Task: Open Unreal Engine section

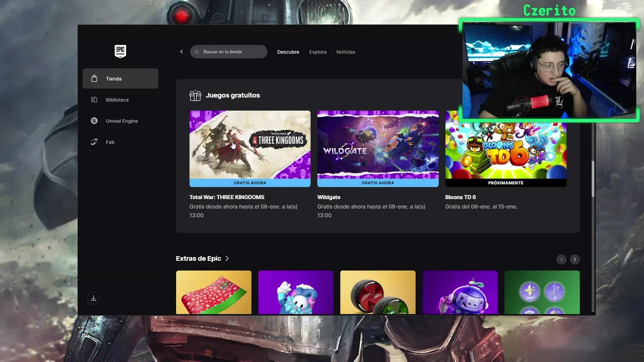Action: pos(120,121)
